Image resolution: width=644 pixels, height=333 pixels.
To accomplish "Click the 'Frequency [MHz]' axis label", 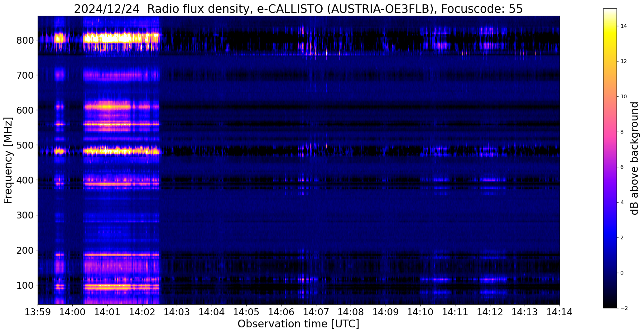I will (x=8, y=160).
